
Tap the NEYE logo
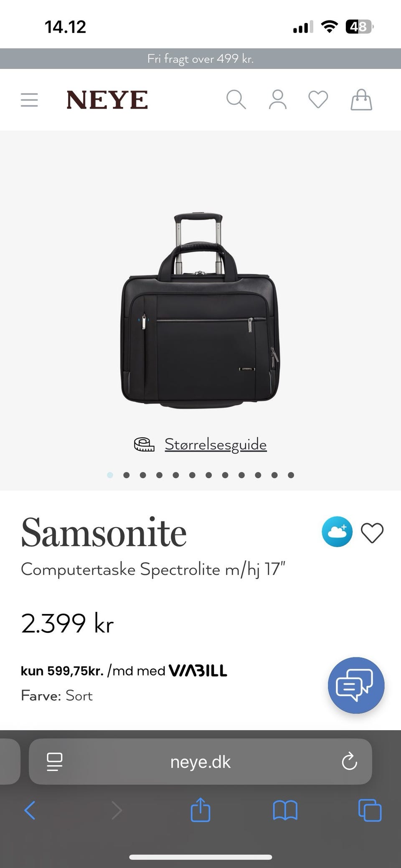107,100
